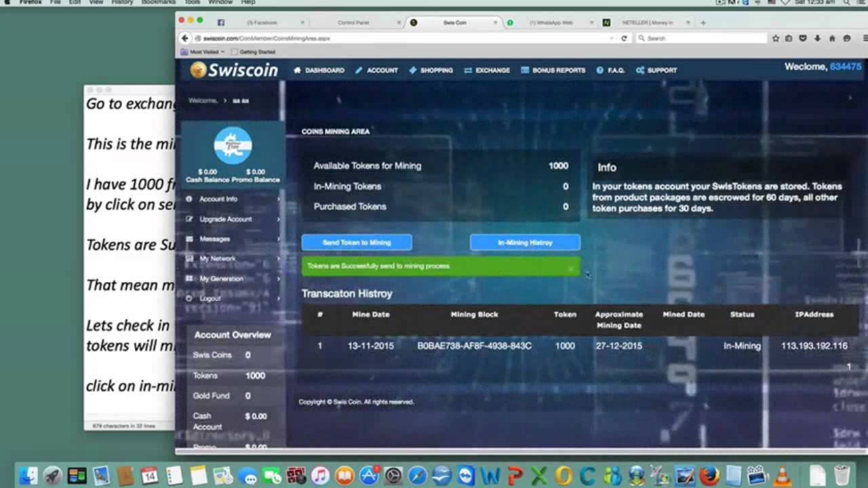Click the 27-12-2015 approximate mining date
The height and width of the screenshot is (488, 868).
coord(618,346)
